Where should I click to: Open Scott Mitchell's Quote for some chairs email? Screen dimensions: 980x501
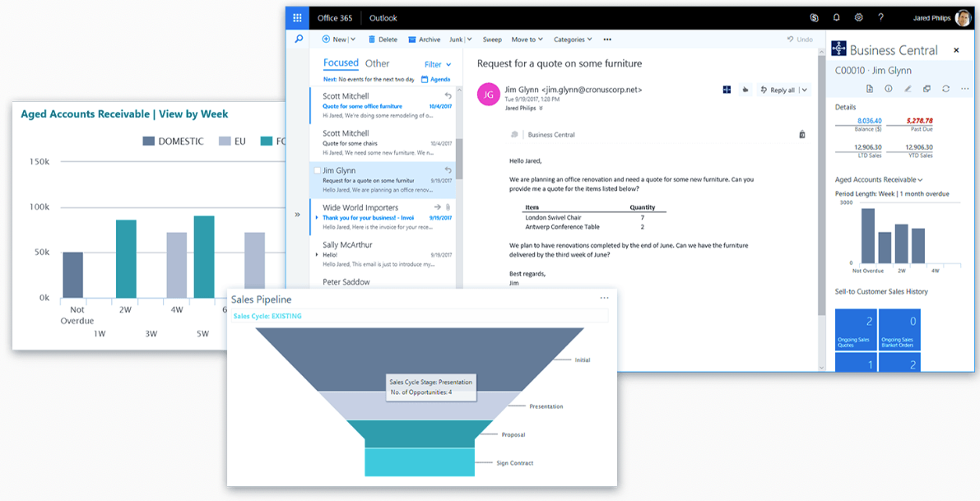tap(383, 142)
